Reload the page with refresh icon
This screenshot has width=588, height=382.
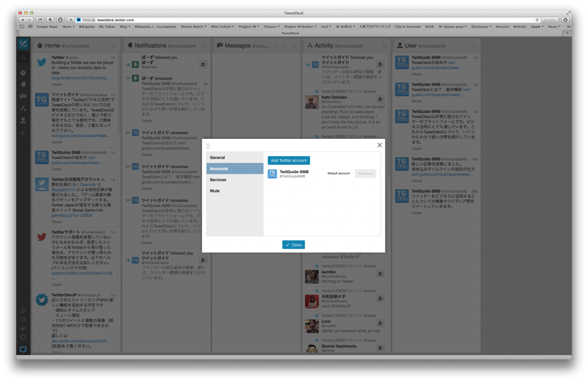(x=537, y=20)
